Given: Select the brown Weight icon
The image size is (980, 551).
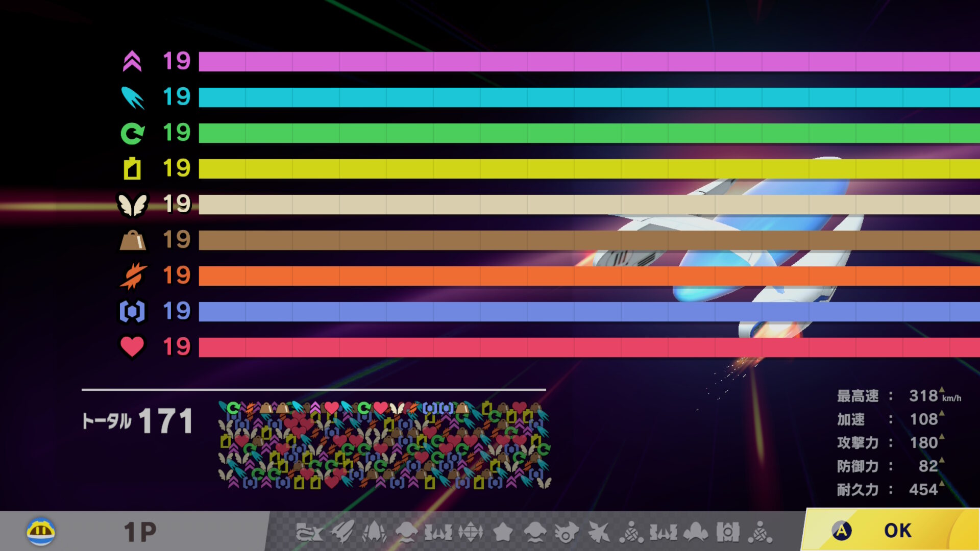Looking at the screenshot, I should click(132, 240).
